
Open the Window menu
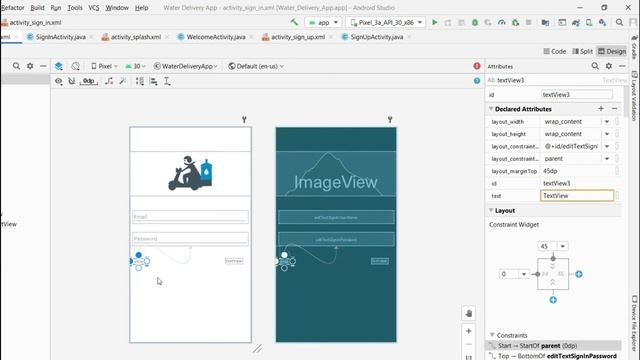tap(117, 7)
